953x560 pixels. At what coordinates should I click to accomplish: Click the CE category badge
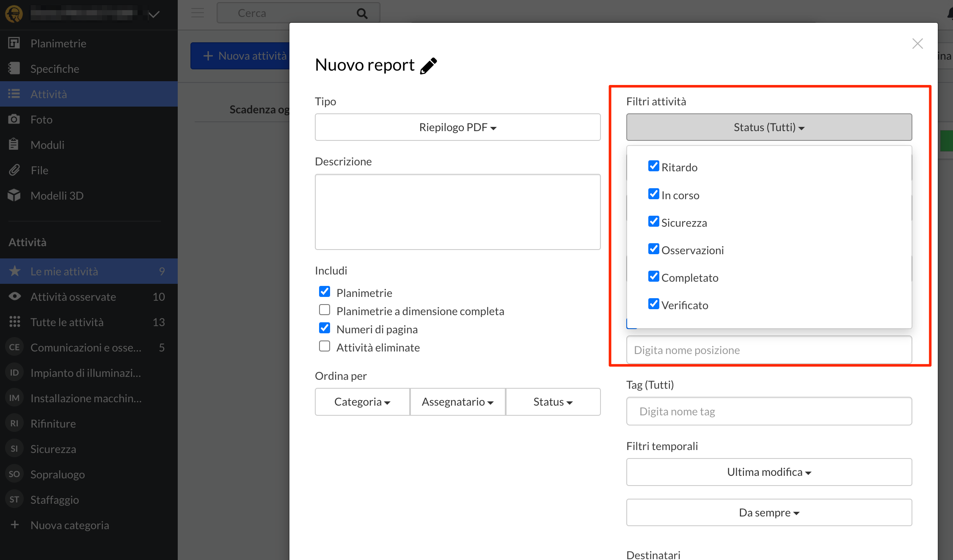click(14, 347)
